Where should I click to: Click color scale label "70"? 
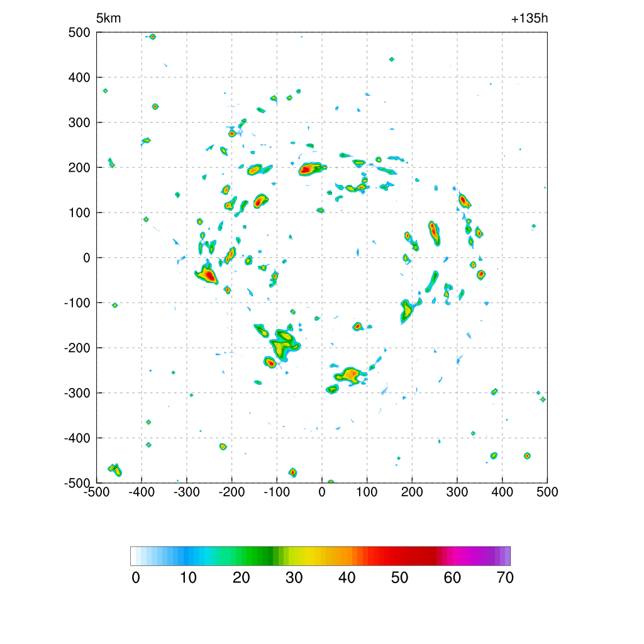tap(505, 578)
